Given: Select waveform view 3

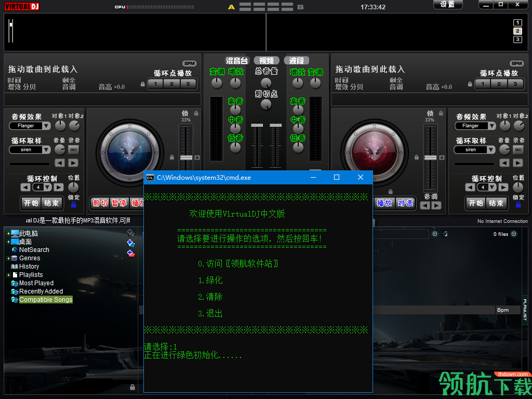Looking at the screenshot, I should (517, 39).
